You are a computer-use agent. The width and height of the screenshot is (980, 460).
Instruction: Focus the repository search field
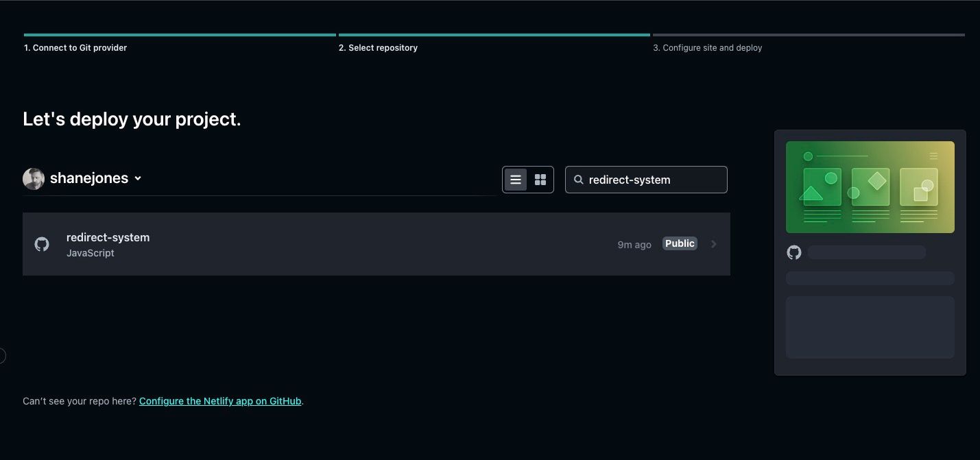tap(646, 180)
